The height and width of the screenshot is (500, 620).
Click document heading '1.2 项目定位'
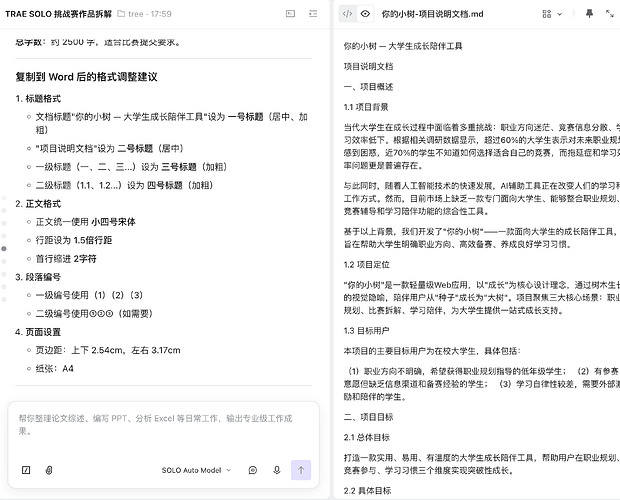pos(367,264)
